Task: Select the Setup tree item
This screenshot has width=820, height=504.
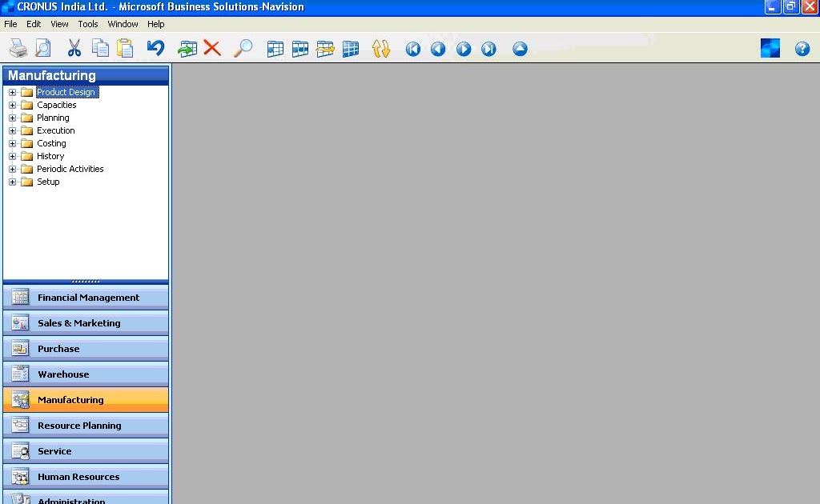Action: click(x=48, y=182)
